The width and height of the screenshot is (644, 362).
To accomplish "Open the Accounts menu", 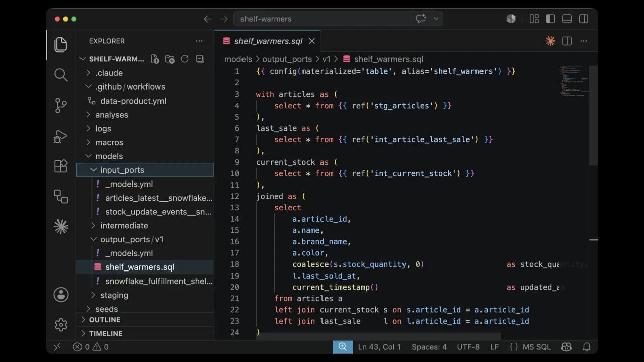I will point(61,295).
